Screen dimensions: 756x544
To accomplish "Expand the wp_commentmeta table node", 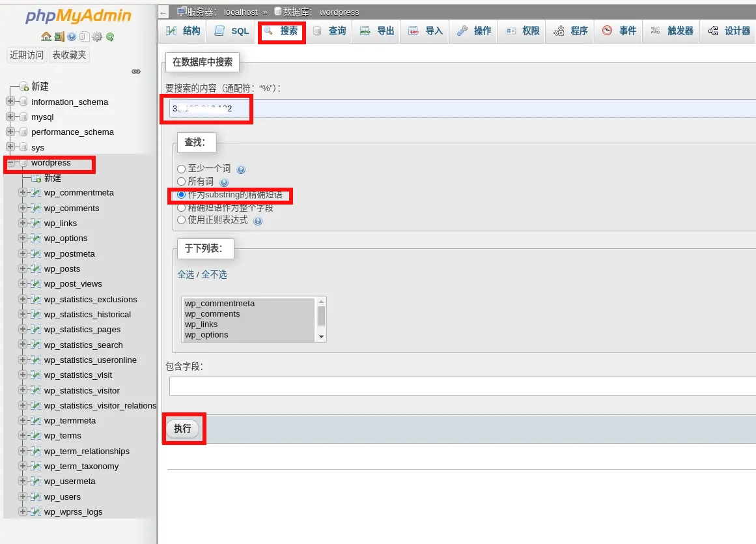I will pyautogui.click(x=23, y=192).
